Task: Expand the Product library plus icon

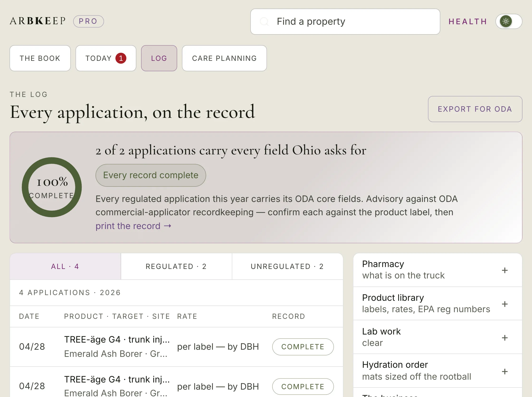Action: point(505,304)
